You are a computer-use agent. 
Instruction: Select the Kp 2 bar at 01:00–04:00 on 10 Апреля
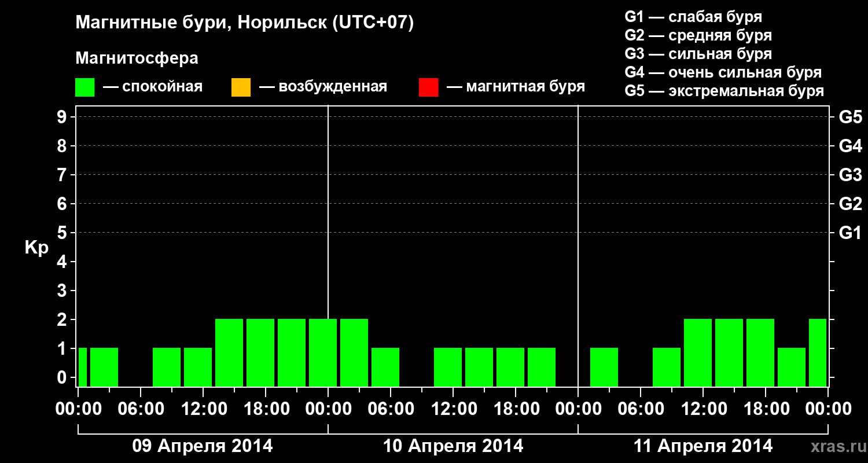point(354,352)
